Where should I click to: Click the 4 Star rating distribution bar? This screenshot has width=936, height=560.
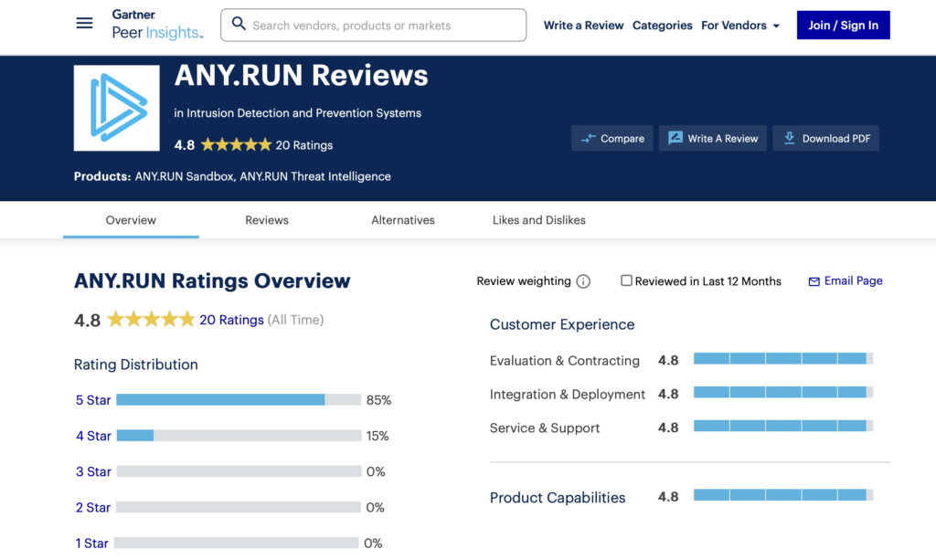click(239, 436)
